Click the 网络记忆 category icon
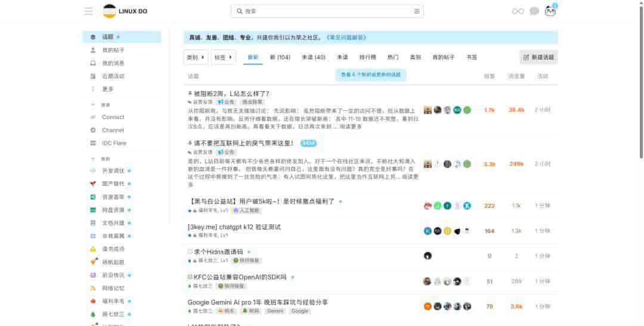This screenshot has height=326, width=644. 93,288
